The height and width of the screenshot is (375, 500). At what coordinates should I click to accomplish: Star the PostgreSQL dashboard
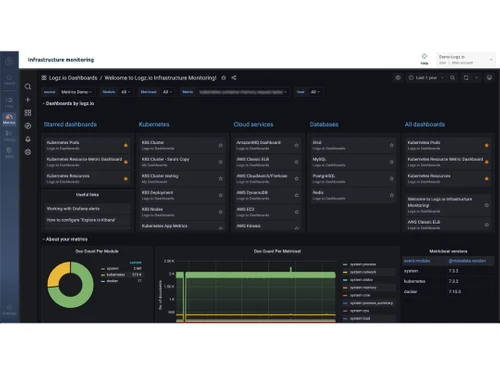(x=392, y=179)
